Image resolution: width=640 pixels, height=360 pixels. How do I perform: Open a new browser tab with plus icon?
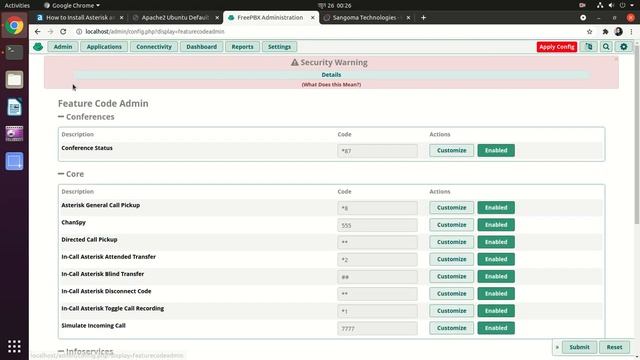point(423,18)
